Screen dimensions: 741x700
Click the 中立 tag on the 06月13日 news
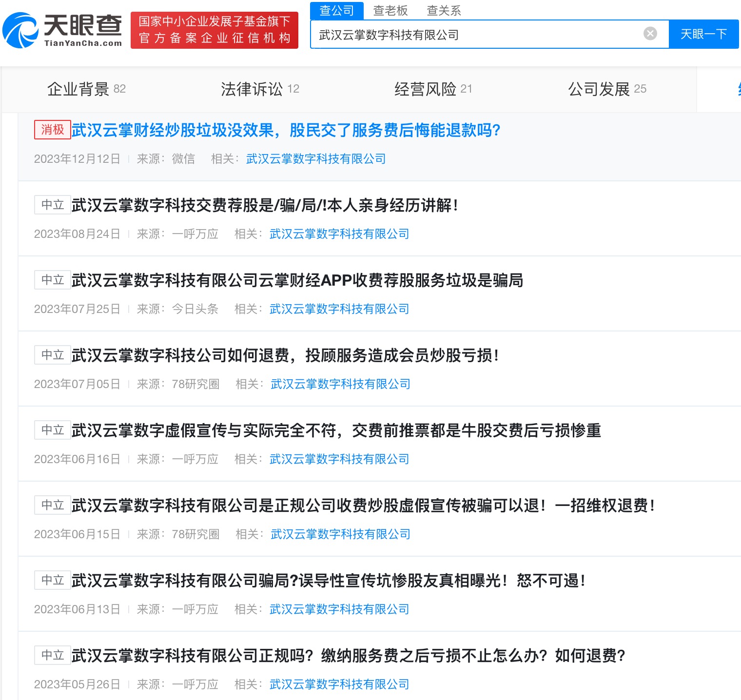pyautogui.click(x=53, y=580)
